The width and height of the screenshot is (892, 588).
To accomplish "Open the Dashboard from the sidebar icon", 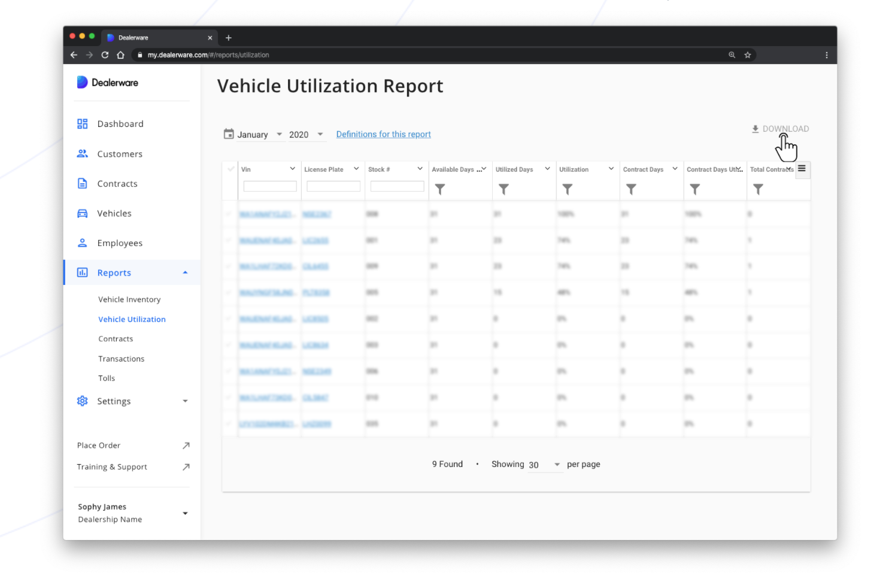I will [x=82, y=123].
